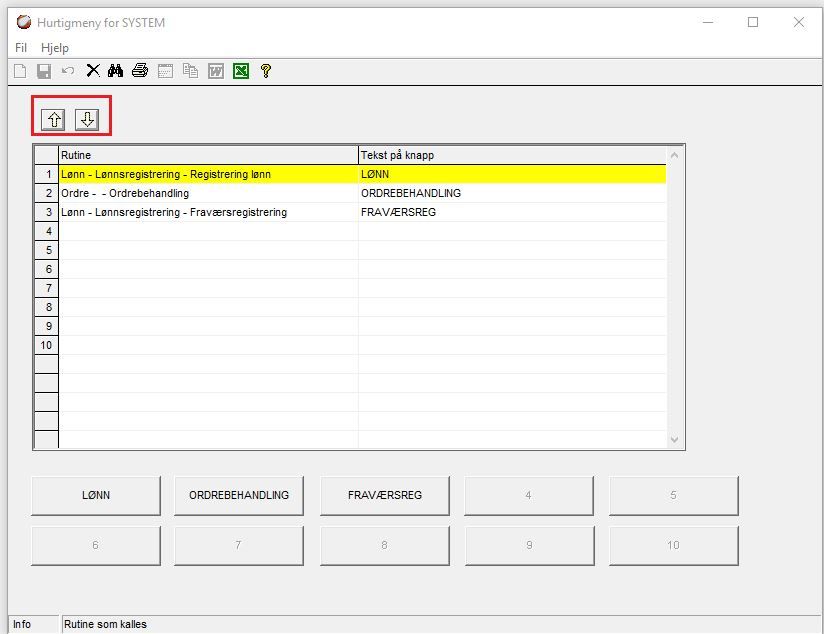Viewport: 824px width, 634px height.
Task: Open search with the binoculars icon
Action: click(x=116, y=70)
